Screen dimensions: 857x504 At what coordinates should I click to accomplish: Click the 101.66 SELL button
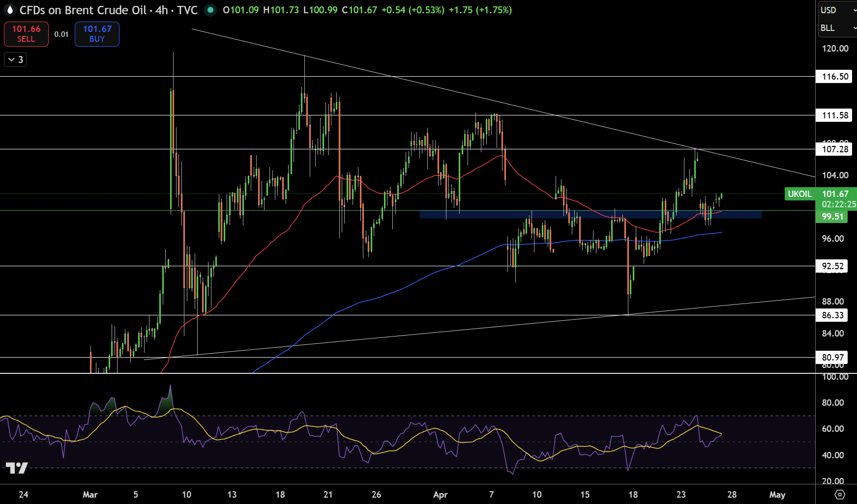(x=26, y=34)
